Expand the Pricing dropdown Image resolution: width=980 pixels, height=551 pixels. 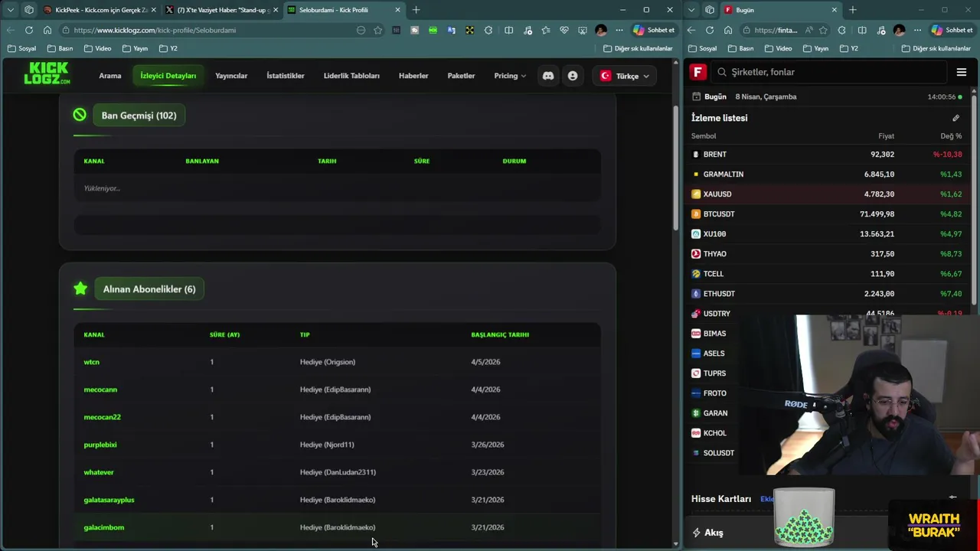click(x=510, y=76)
